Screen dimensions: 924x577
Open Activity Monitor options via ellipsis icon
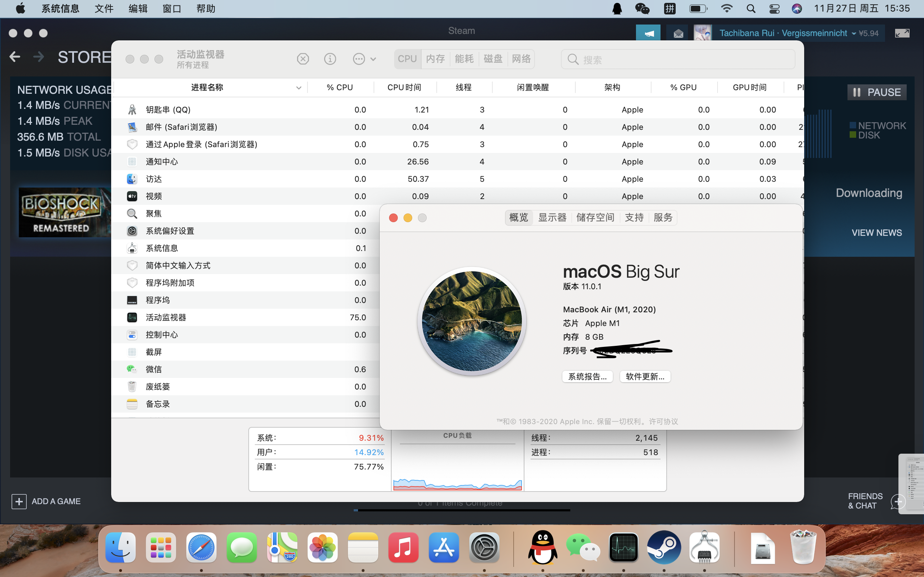(358, 59)
